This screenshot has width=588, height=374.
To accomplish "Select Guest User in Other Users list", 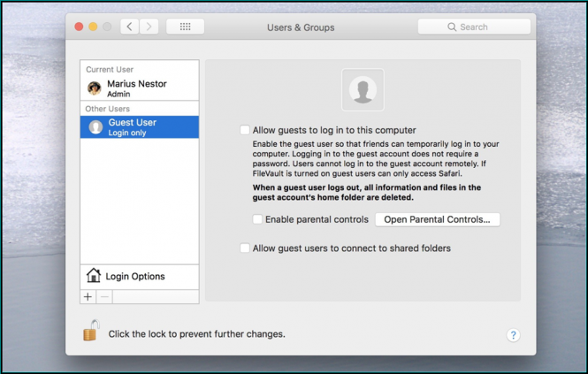I will [x=140, y=126].
